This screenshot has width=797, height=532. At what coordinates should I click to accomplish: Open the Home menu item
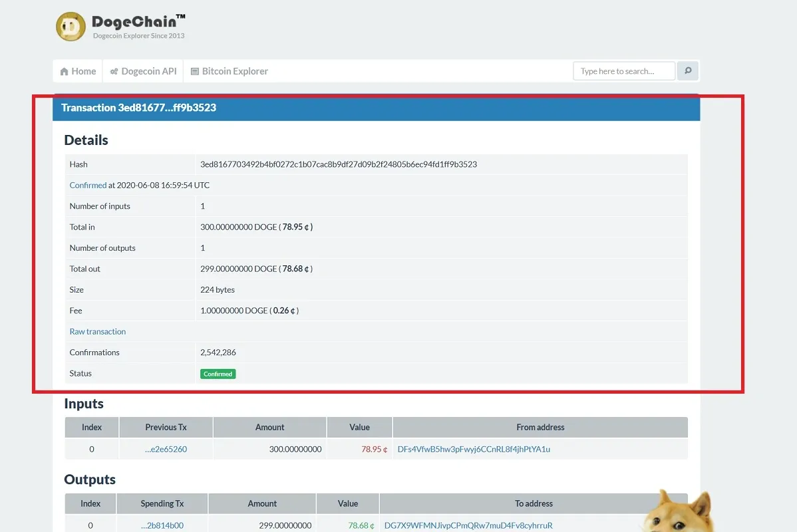[78, 71]
